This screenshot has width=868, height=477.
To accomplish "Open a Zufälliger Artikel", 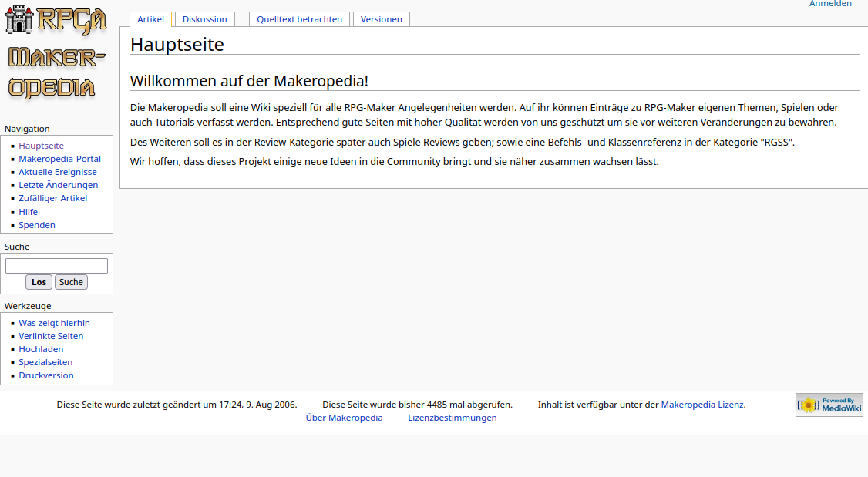I will [52, 198].
